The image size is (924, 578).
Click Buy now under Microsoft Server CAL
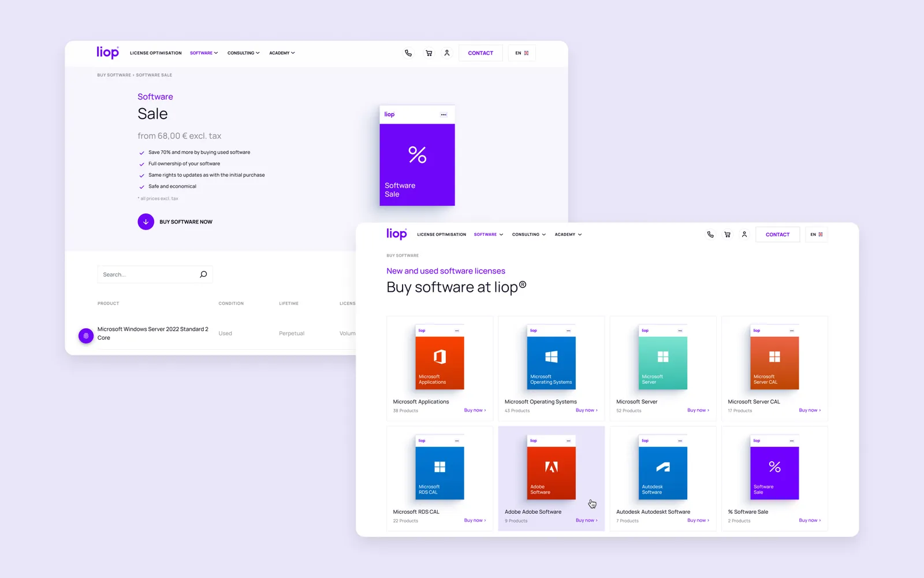[x=809, y=410]
